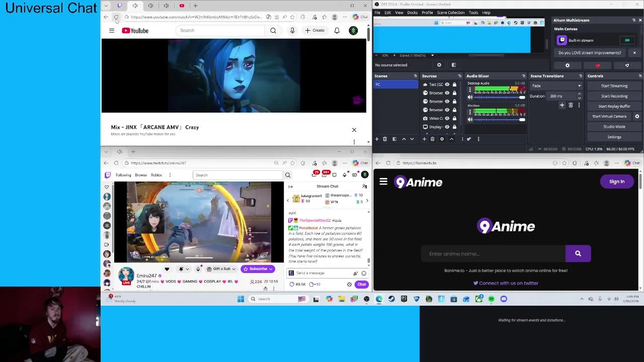Open Connect with us on twitter link
Image resolution: width=644 pixels, height=362 pixels.
pos(506,283)
